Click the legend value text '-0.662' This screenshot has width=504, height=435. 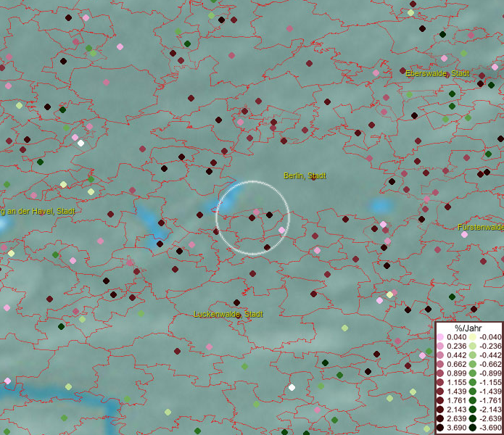490,365
